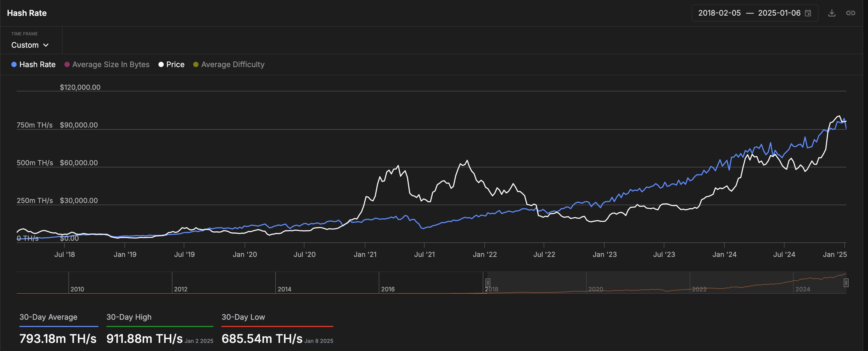This screenshot has height=351, width=868.
Task: Click the 30-Day Low stat label
Action: pos(243,317)
